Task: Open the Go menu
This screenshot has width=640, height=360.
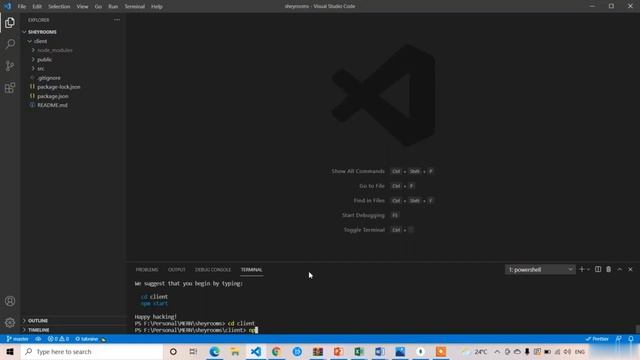Action: coord(98,7)
